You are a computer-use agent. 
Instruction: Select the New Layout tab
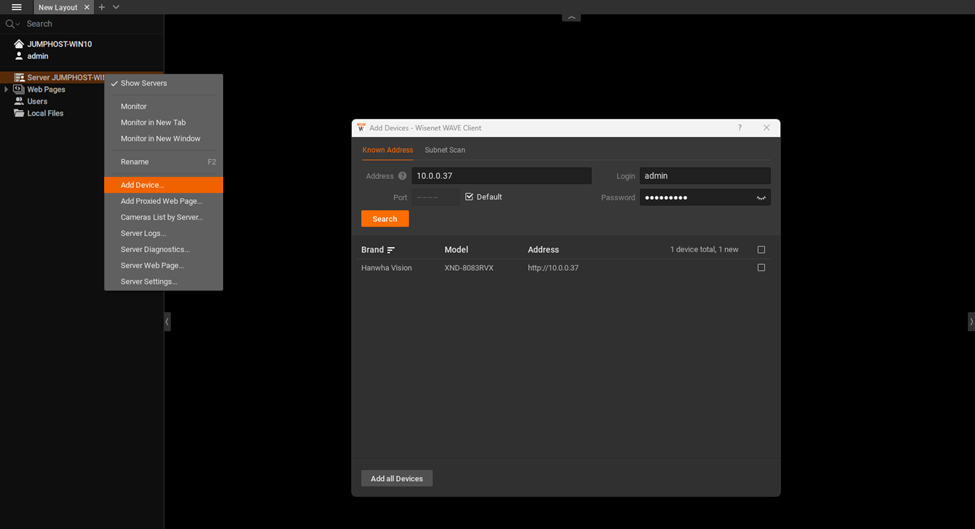point(58,7)
